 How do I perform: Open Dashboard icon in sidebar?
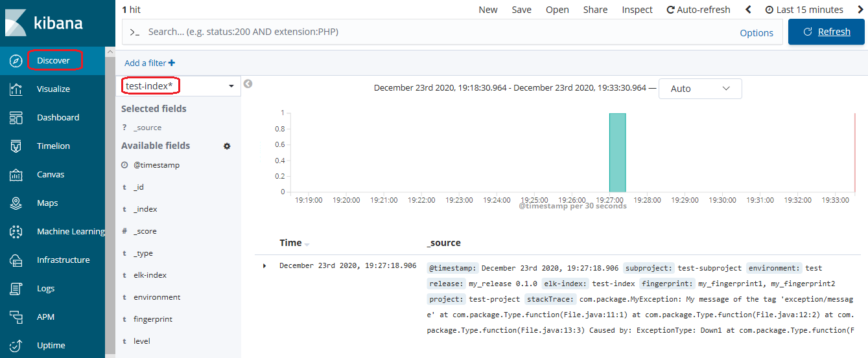(x=16, y=118)
